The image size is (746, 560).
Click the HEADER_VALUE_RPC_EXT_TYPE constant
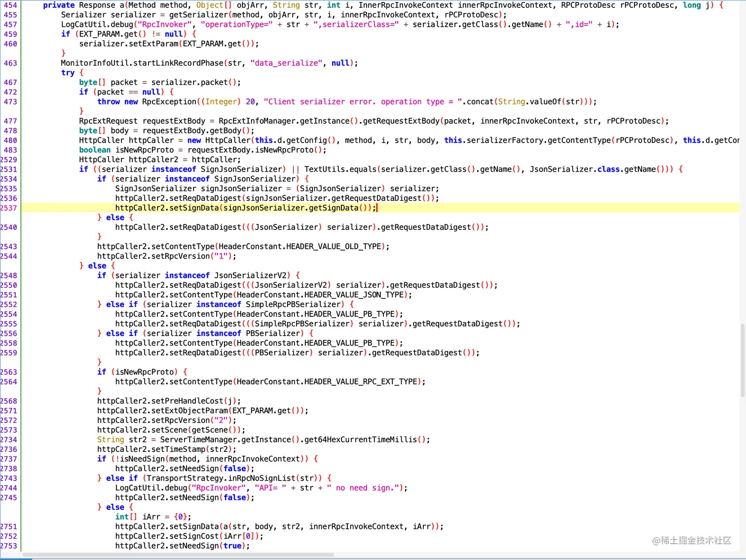coord(361,381)
